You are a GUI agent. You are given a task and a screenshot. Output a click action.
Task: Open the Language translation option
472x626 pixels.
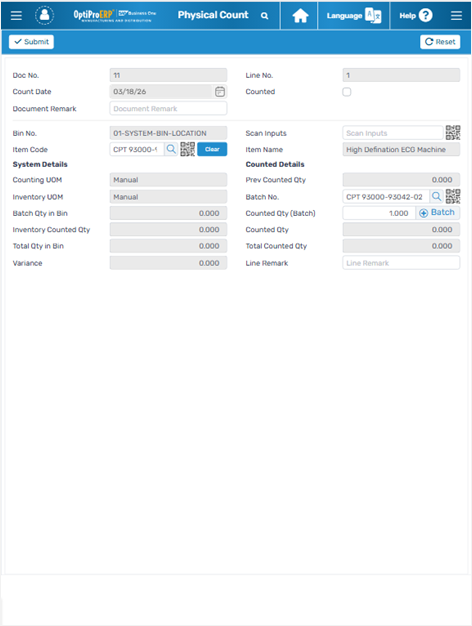(x=354, y=16)
